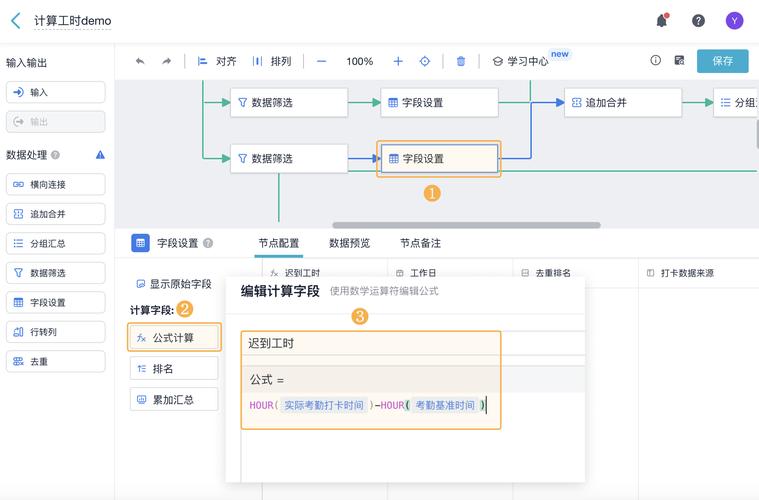Add a 横向连接 node from sidebar

56,184
